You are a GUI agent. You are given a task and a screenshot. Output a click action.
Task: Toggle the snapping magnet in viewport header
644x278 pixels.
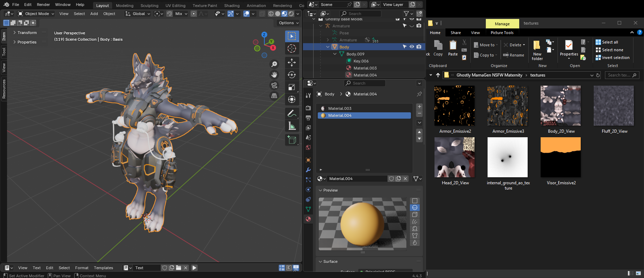click(169, 14)
